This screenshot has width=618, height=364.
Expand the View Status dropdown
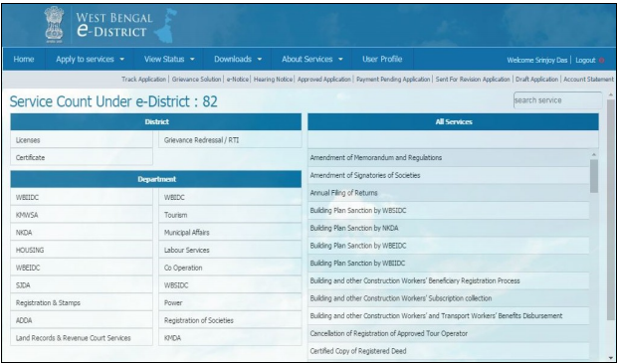point(169,60)
